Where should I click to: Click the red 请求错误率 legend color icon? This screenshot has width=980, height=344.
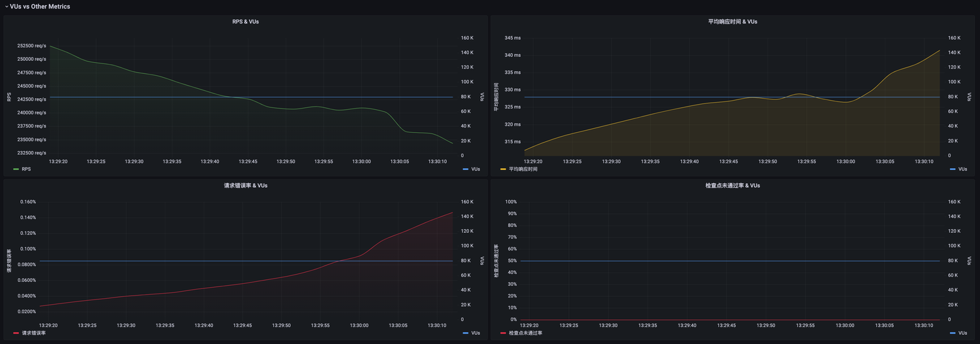pos(16,333)
